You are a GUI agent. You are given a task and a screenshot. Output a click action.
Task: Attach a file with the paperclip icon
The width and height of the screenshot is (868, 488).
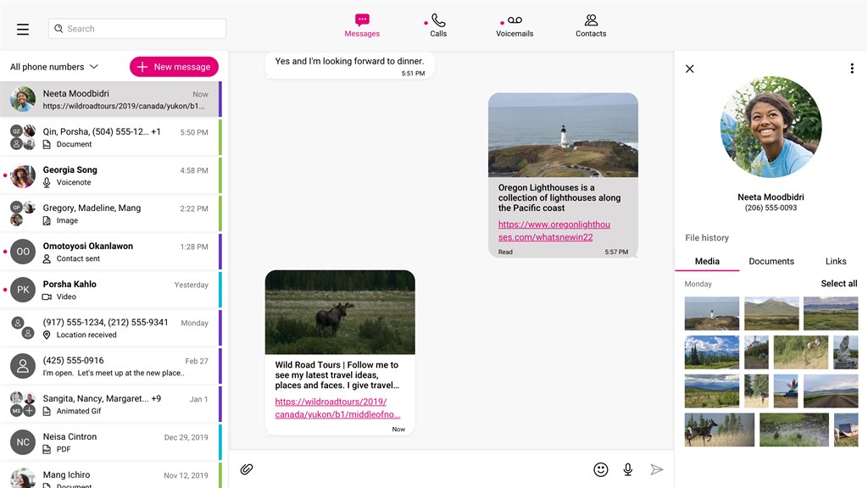pyautogui.click(x=247, y=469)
